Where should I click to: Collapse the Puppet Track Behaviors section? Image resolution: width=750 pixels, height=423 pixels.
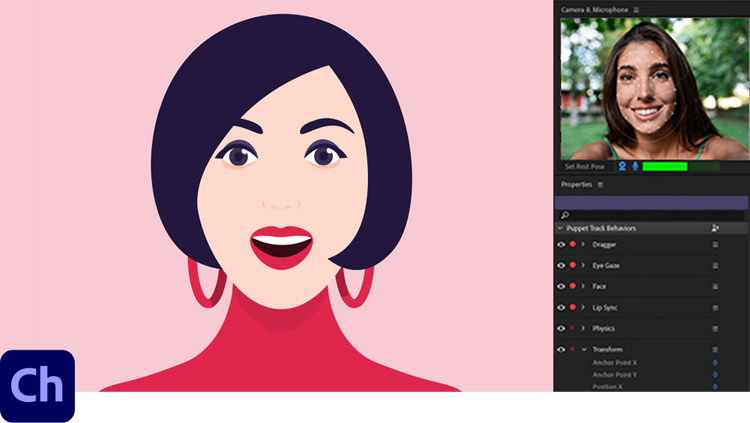560,228
